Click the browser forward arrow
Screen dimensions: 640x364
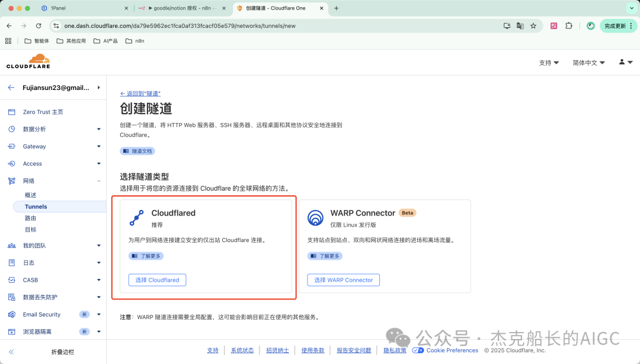pos(24,25)
